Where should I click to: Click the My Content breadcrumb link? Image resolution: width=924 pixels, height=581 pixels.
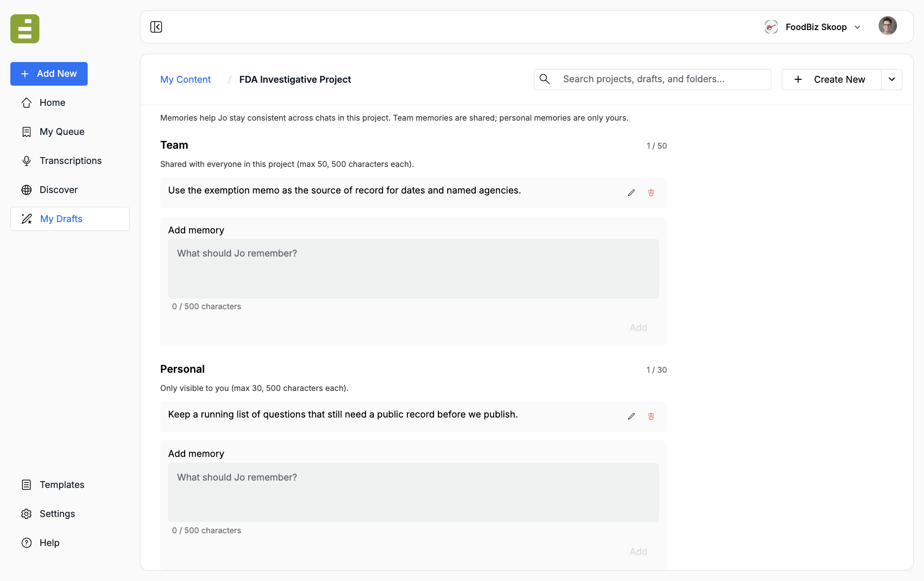click(185, 79)
